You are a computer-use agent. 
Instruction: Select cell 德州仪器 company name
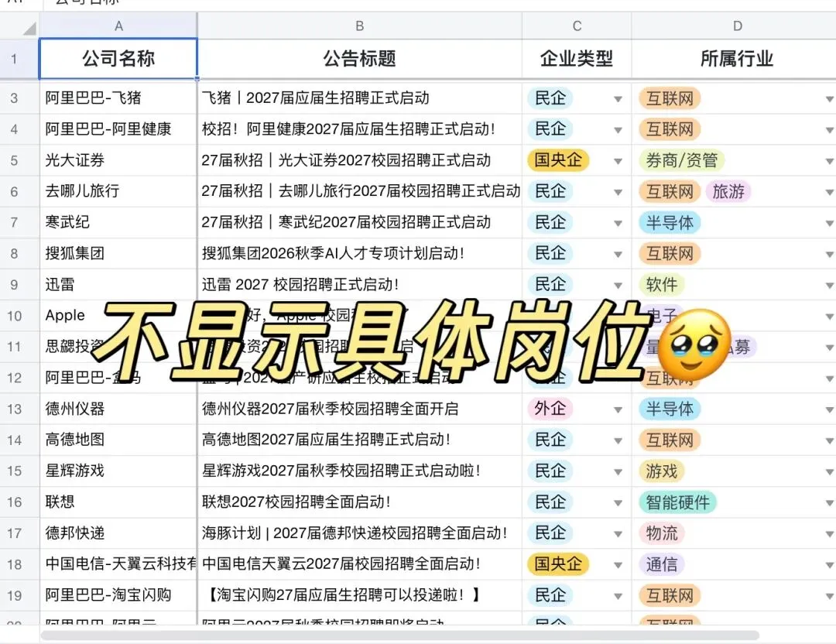tap(118, 409)
